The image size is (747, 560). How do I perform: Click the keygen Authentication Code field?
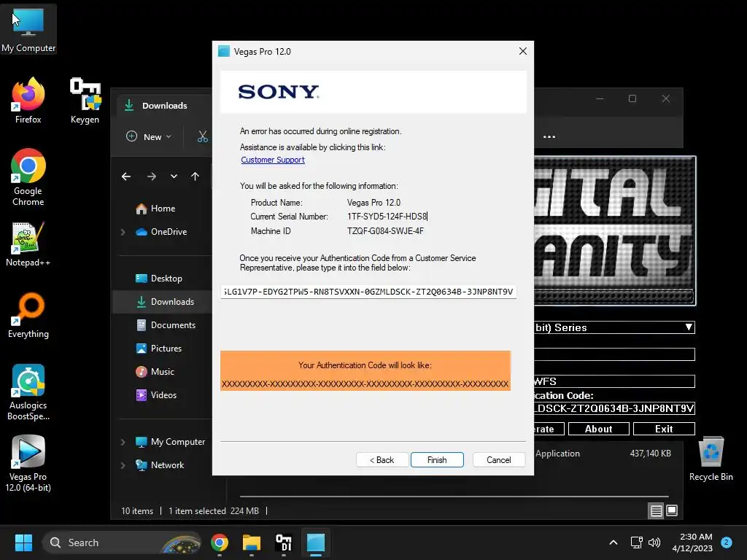coord(614,408)
